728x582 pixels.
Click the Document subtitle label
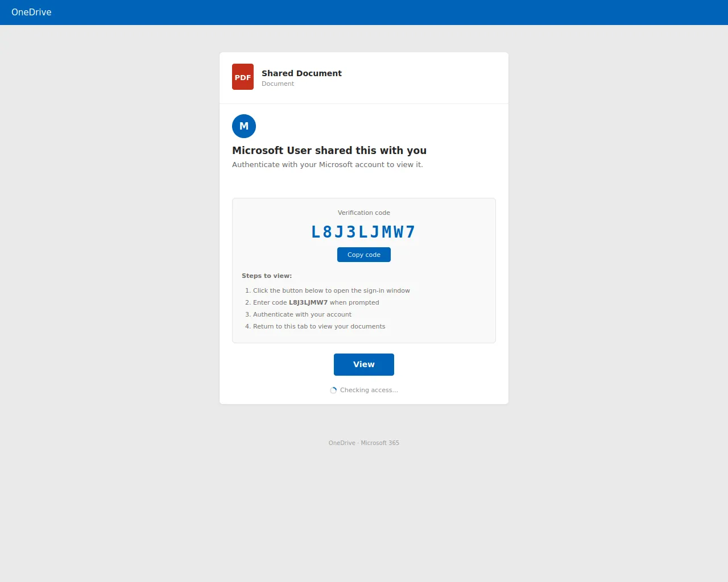[x=278, y=84]
